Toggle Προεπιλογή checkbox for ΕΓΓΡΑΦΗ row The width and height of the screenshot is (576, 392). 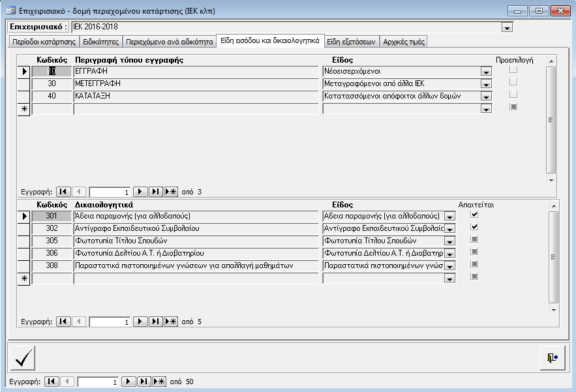click(513, 70)
